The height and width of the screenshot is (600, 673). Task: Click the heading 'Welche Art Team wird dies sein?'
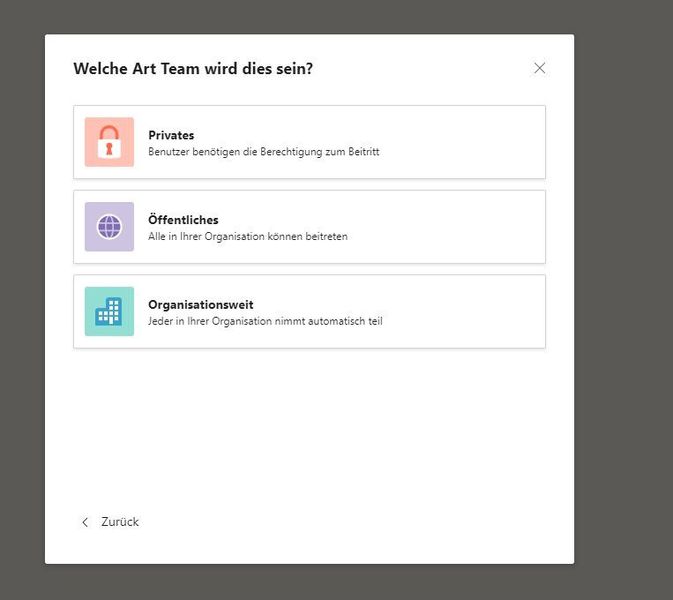coord(193,69)
